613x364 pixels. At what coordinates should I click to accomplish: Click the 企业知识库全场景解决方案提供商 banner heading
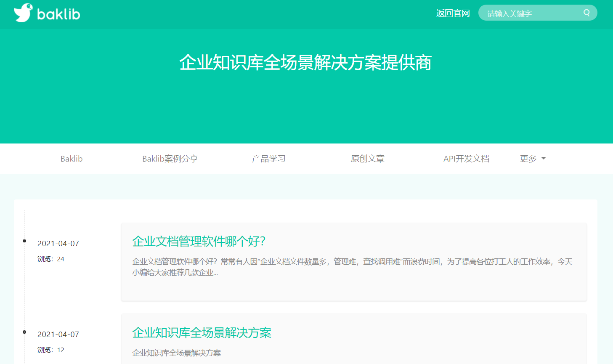305,63
